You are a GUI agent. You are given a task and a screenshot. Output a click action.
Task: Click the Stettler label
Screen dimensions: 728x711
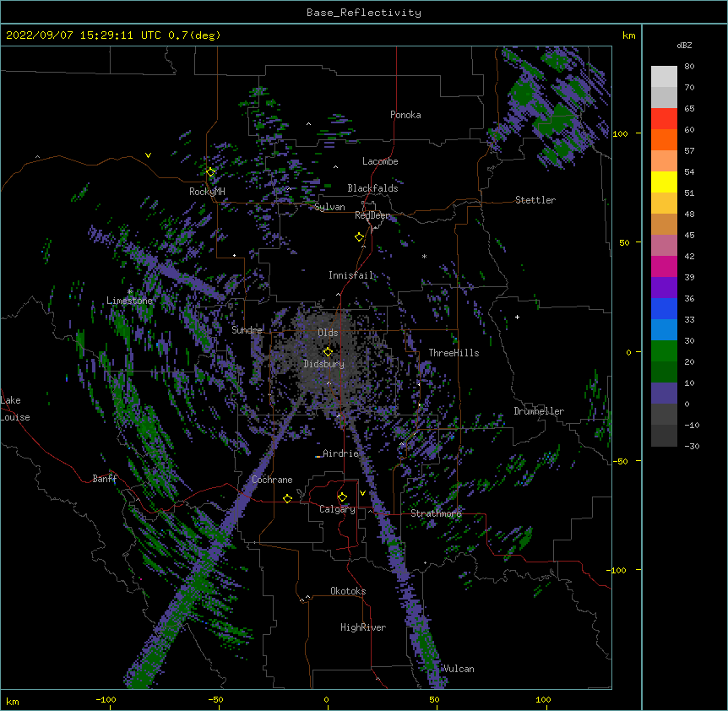535,200
